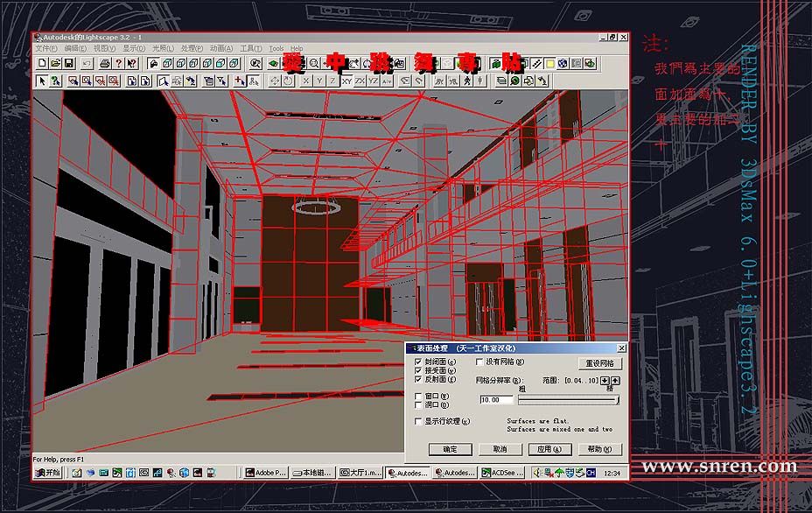
Task: Click the magnifier icon right of the cube view icons
Action: coord(255,64)
